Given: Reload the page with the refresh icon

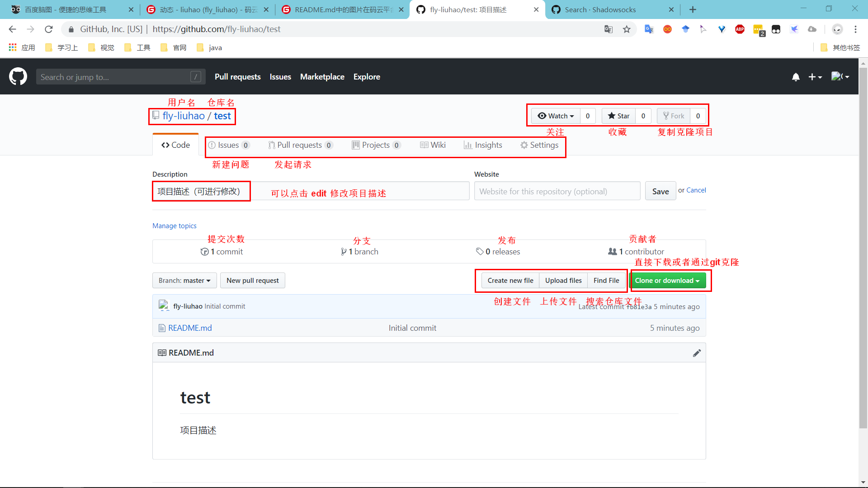Looking at the screenshot, I should 49,29.
